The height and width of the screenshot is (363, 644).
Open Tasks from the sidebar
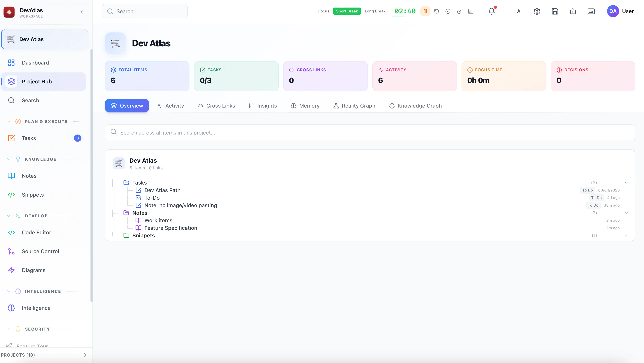[44, 138]
